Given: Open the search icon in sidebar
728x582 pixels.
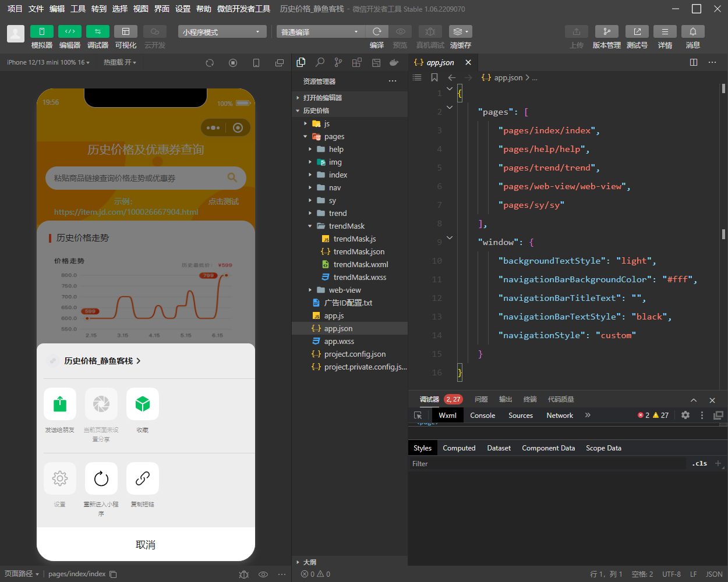Looking at the screenshot, I should (x=320, y=62).
